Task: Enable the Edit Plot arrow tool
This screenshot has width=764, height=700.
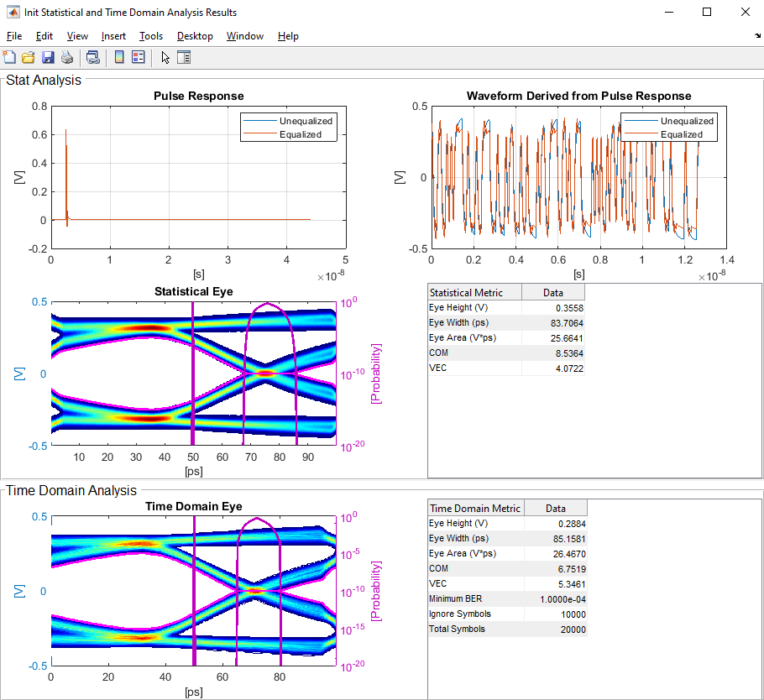Action: (x=165, y=57)
